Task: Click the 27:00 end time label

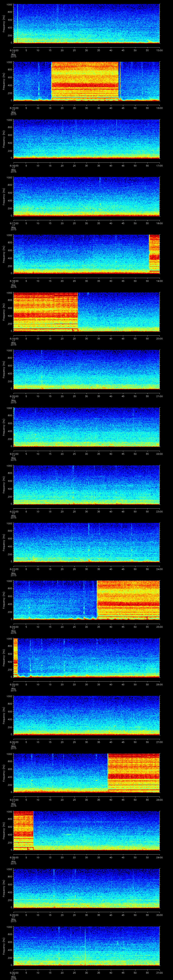Action: [160, 742]
